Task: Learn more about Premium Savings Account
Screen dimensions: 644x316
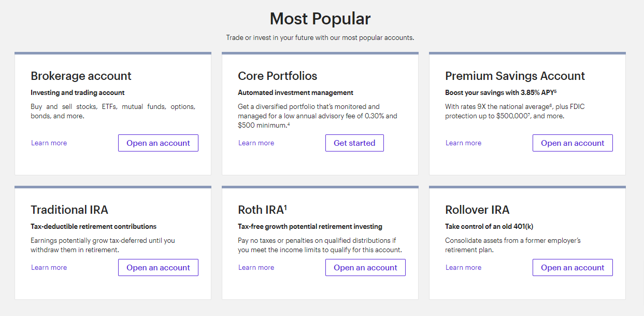Action: (x=464, y=143)
